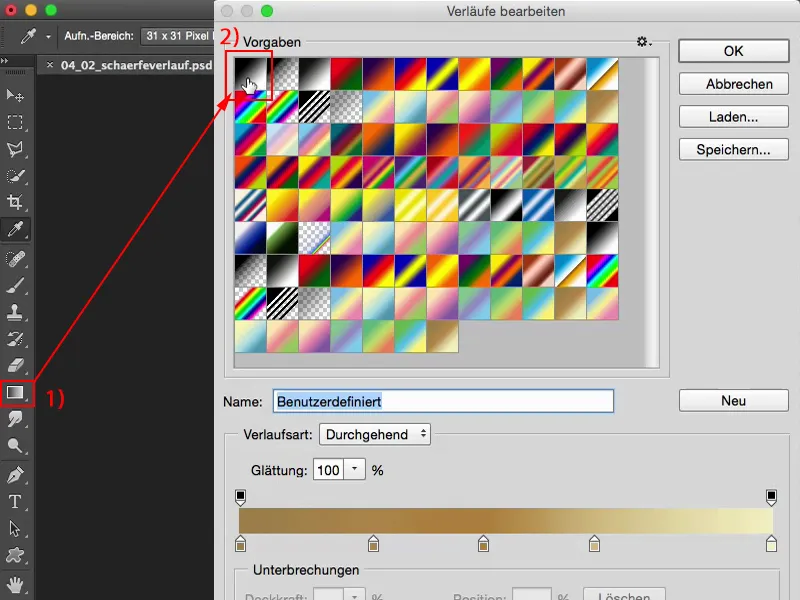
Task: Open the Glättung slider arrow
Action: (x=355, y=469)
